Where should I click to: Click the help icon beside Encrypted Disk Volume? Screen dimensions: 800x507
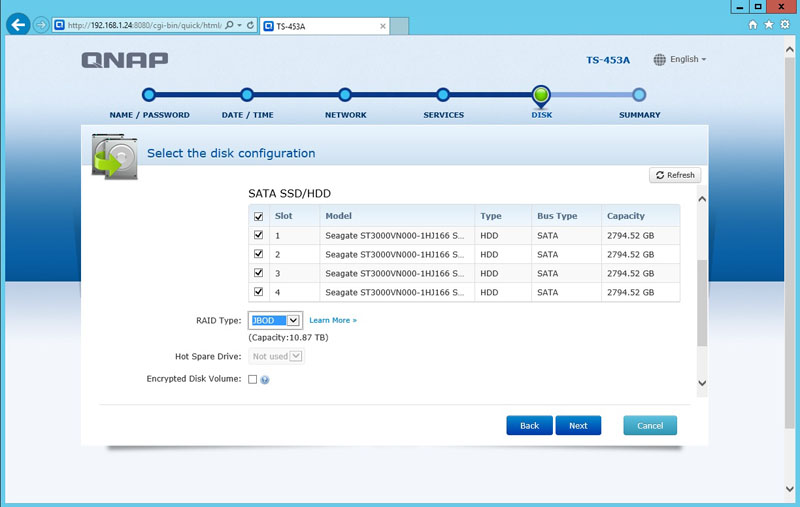[x=265, y=380]
